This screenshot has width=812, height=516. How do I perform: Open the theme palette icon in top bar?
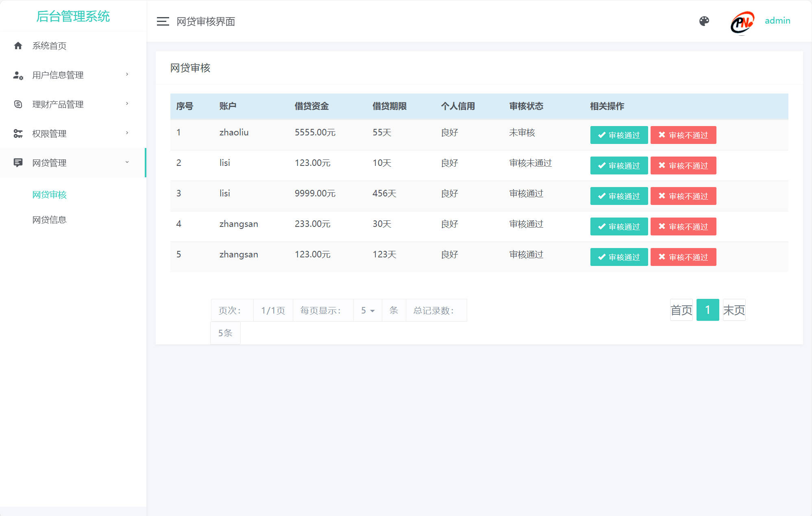705,21
